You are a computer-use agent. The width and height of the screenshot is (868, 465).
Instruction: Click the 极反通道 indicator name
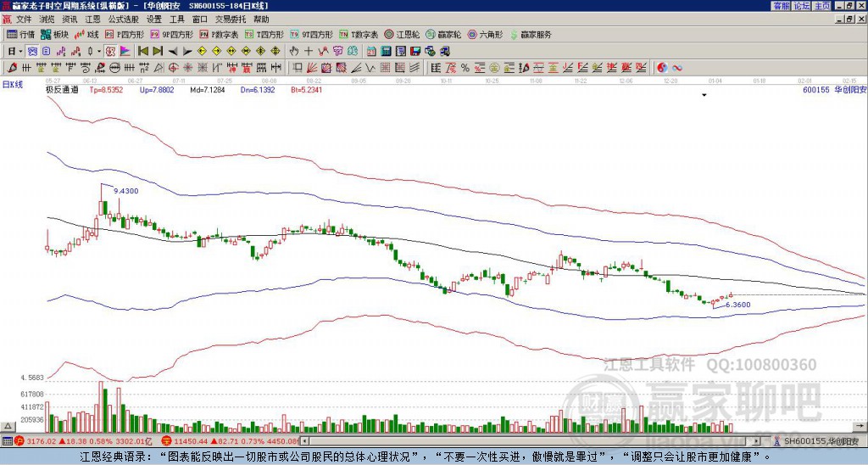pyautogui.click(x=62, y=89)
